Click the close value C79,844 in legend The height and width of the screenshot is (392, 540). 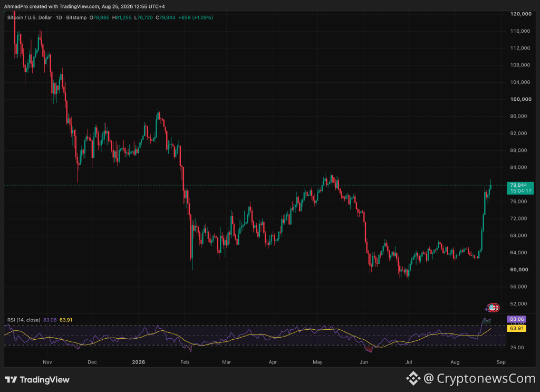tap(166, 17)
